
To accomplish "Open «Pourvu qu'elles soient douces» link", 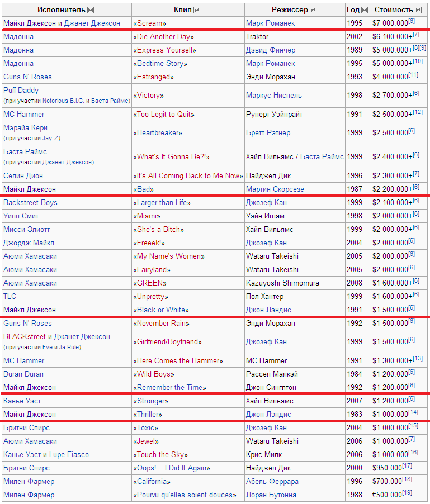I will [185, 495].
